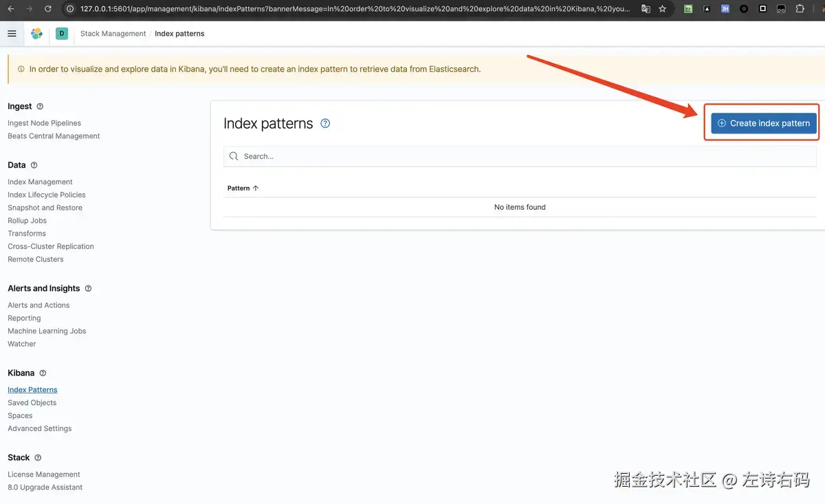Open Transforms

[x=27, y=234]
